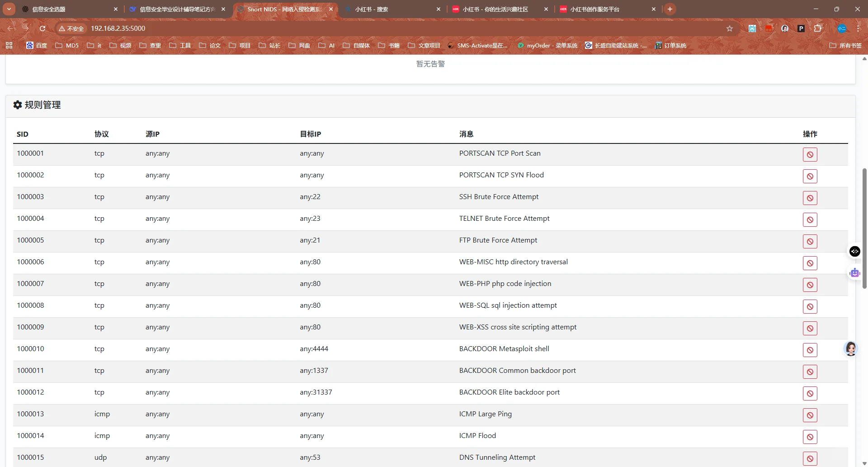Select target cell any:4444

pos(314,348)
